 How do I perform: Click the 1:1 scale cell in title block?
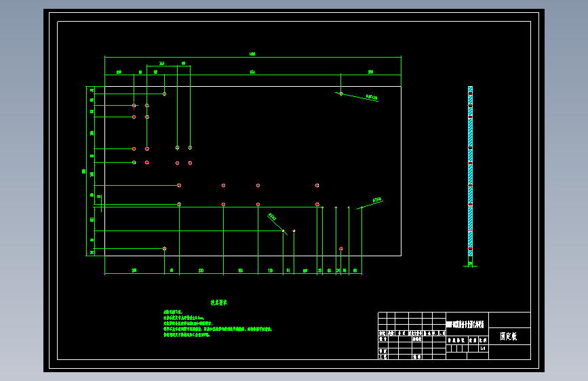pyautogui.click(x=483, y=348)
